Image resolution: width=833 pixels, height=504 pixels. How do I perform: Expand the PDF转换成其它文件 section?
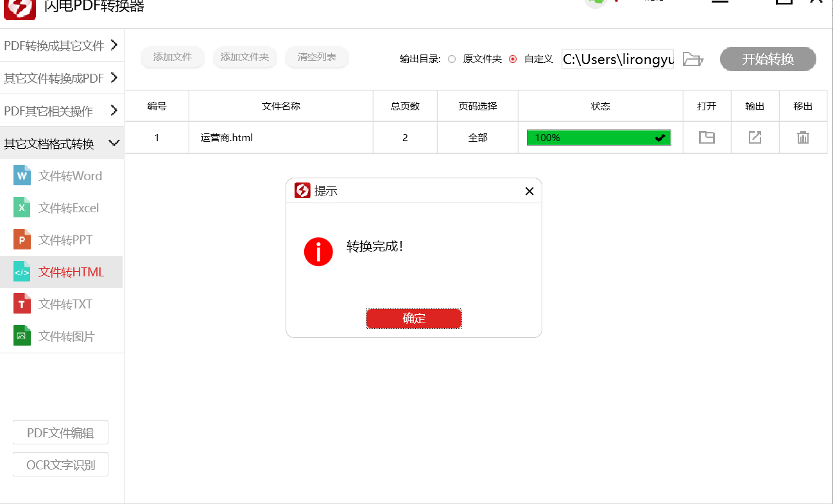[x=61, y=46]
